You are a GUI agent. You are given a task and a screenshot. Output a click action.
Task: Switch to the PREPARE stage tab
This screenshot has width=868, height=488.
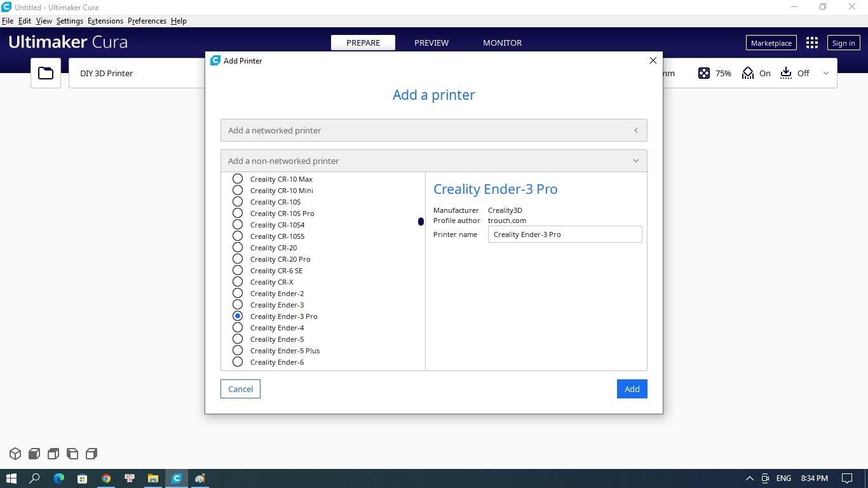[363, 43]
